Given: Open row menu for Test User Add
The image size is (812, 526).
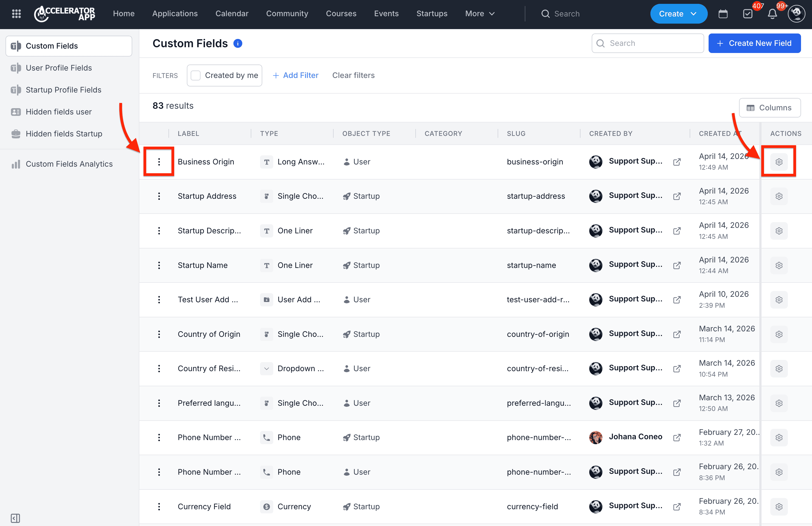Looking at the screenshot, I should point(159,300).
